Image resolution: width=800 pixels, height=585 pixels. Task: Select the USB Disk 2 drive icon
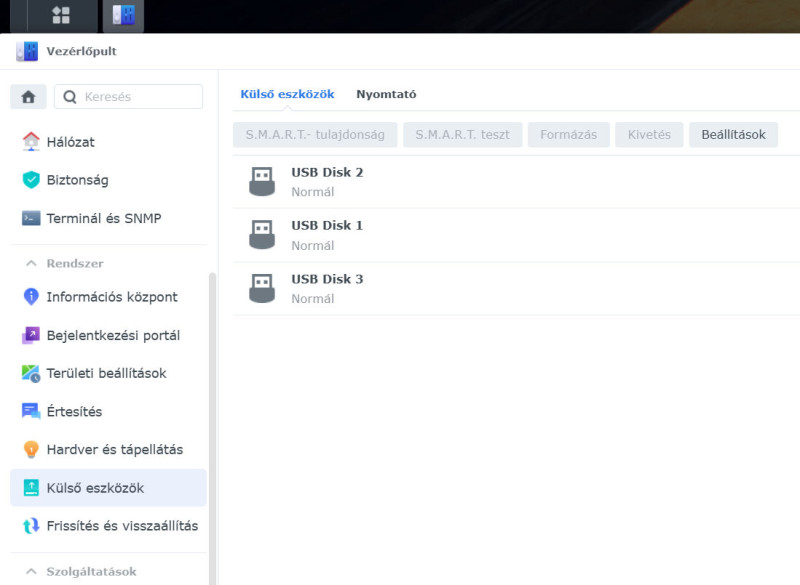[x=262, y=182]
